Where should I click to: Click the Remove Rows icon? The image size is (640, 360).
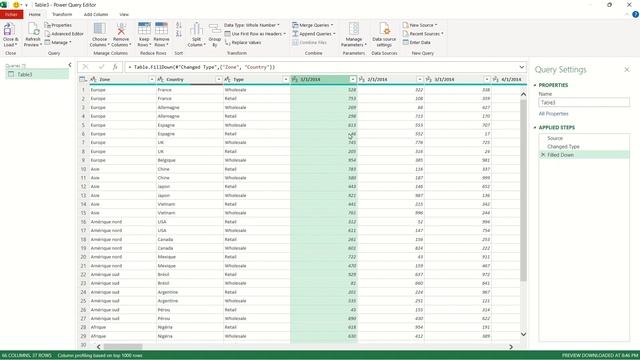click(x=161, y=29)
